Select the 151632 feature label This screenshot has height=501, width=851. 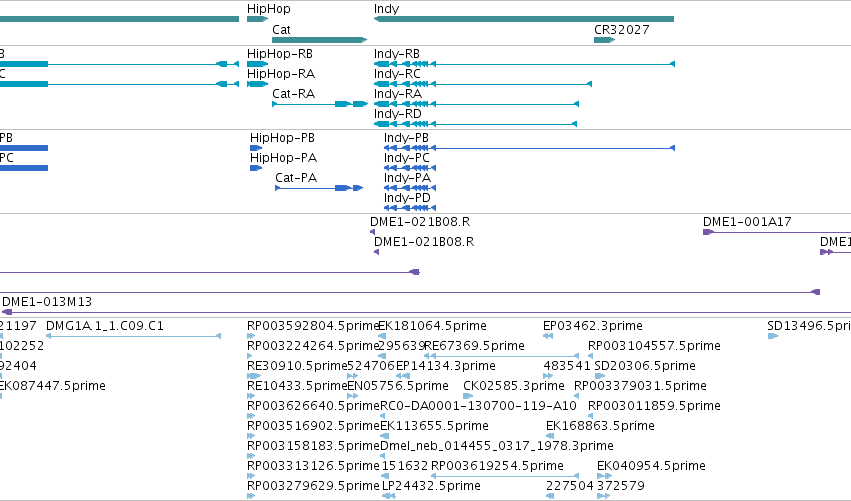tap(405, 466)
